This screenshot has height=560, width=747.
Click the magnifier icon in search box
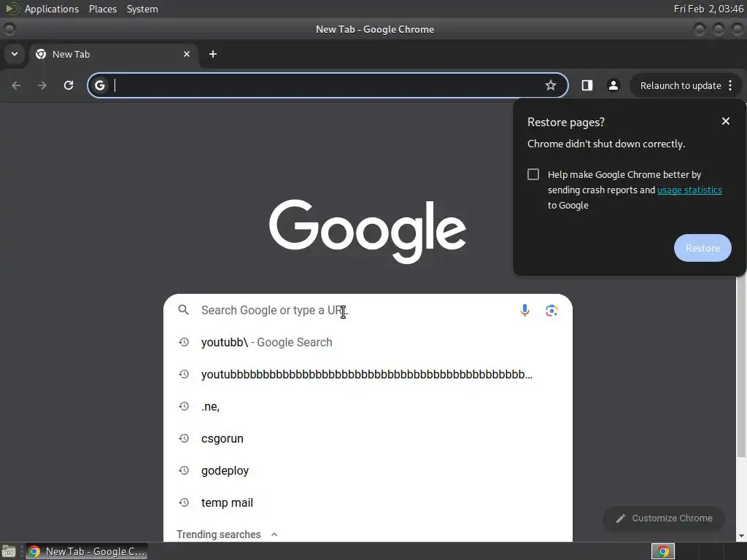183,310
